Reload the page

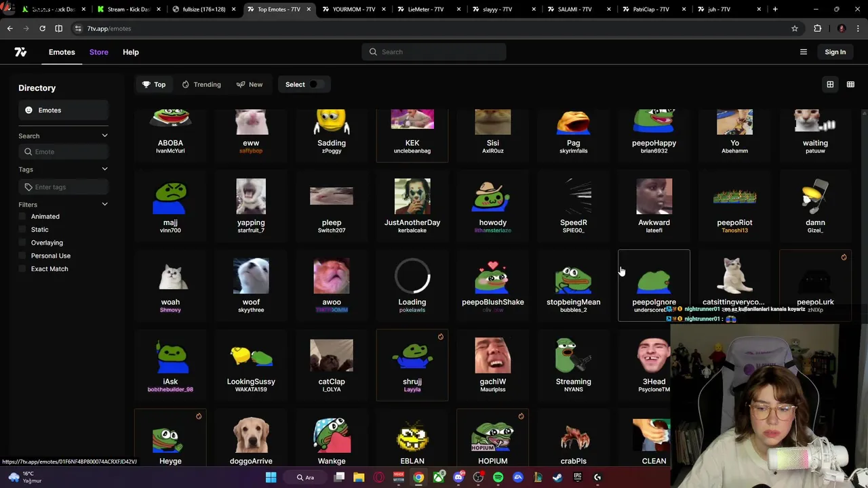coord(42,28)
